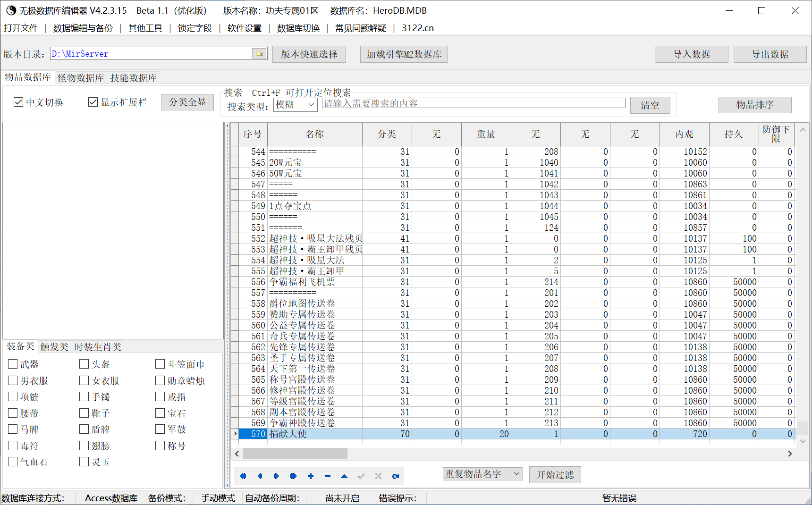Go to first record navigator icon
The image size is (812, 505).
tap(243, 476)
